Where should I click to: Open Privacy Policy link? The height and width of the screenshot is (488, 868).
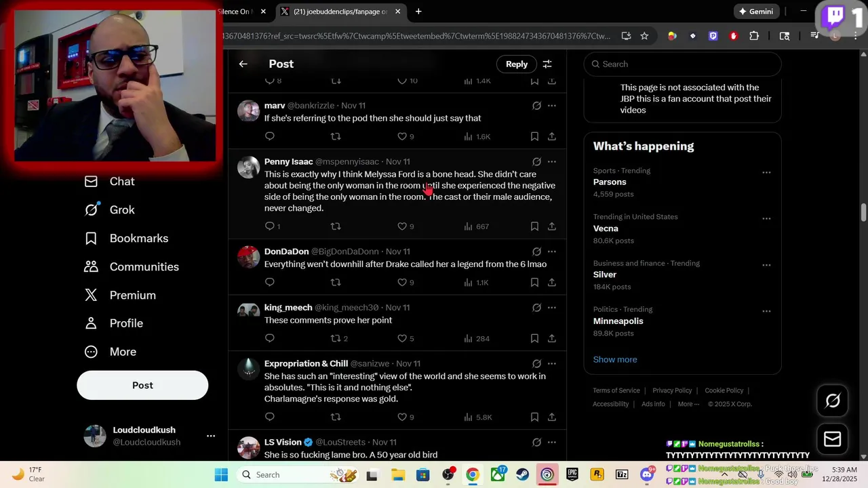[672, 390]
